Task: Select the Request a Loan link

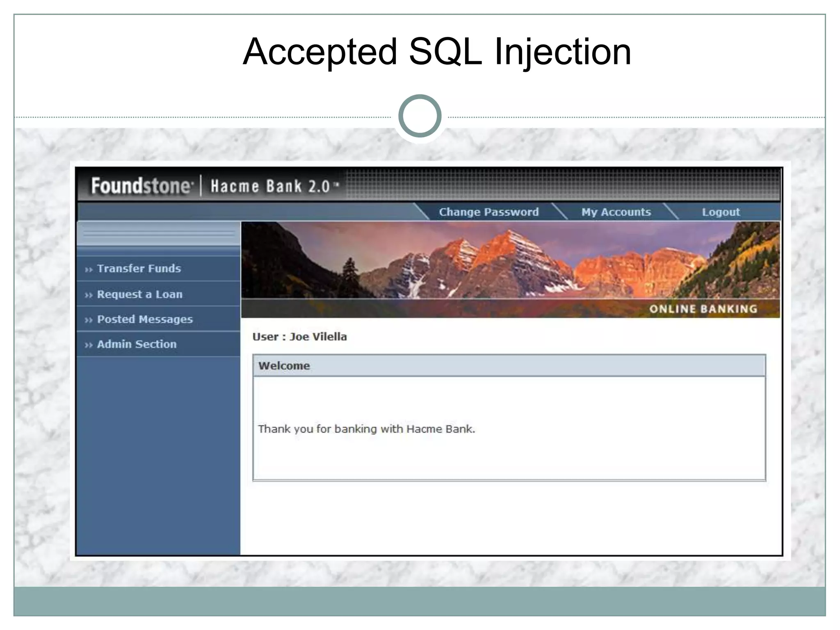Action: click(x=139, y=294)
